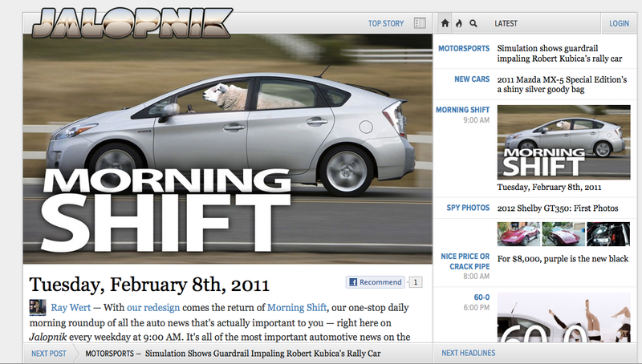The width and height of the screenshot is (642, 364).
Task: View the first red Corvette thumbnail
Action: point(518,234)
